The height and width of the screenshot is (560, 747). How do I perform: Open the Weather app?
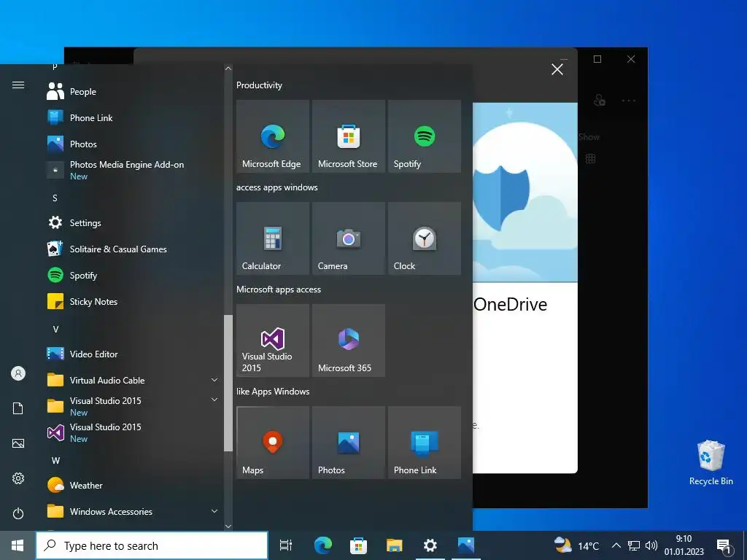(133, 485)
